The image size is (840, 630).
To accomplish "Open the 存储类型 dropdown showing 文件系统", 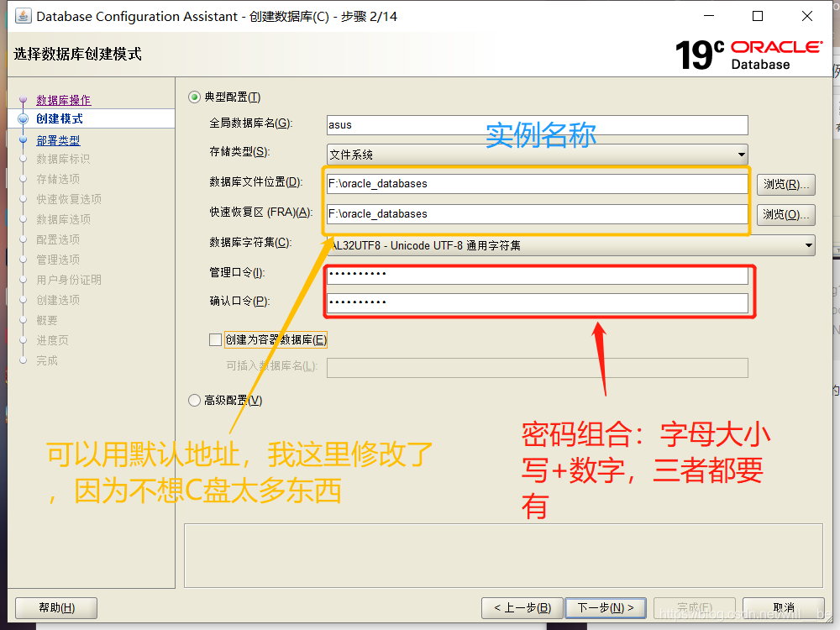I will pyautogui.click(x=538, y=155).
